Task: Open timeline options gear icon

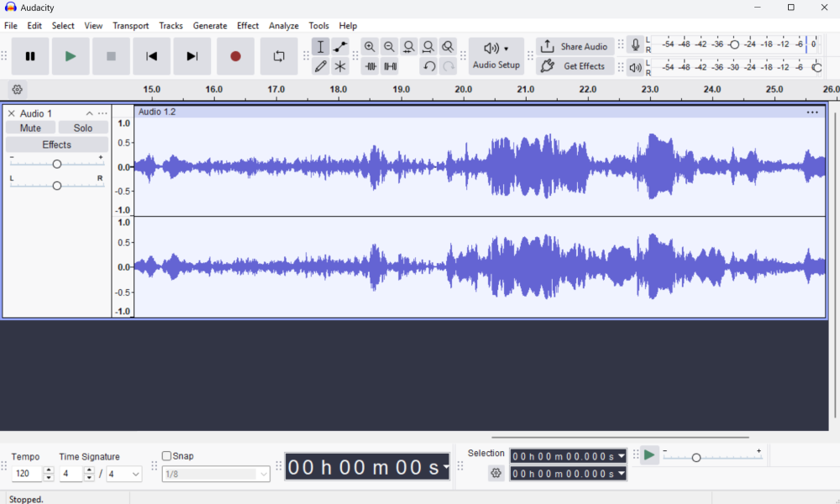Action: pyautogui.click(x=17, y=89)
